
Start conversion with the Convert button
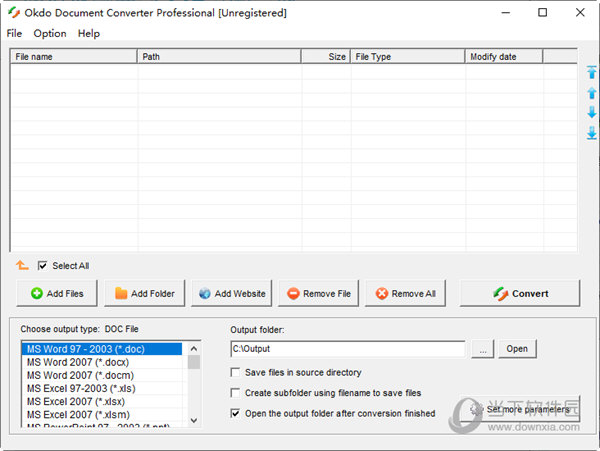point(520,293)
